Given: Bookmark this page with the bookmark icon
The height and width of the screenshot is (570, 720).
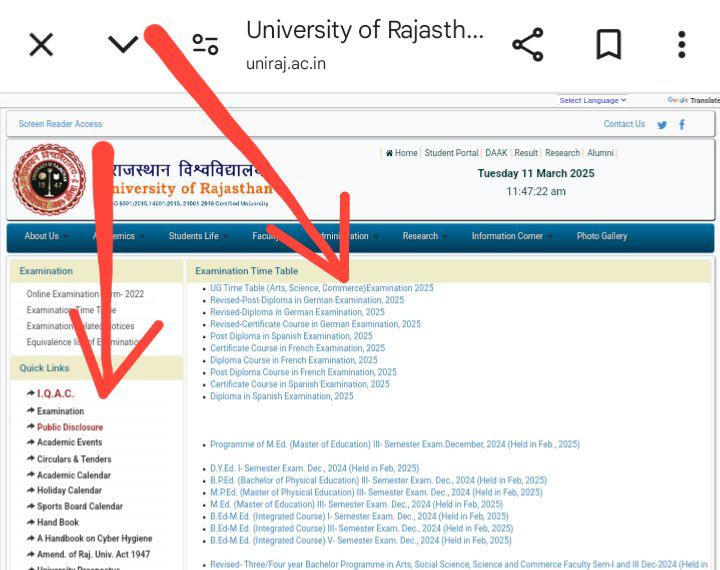Looking at the screenshot, I should [608, 45].
